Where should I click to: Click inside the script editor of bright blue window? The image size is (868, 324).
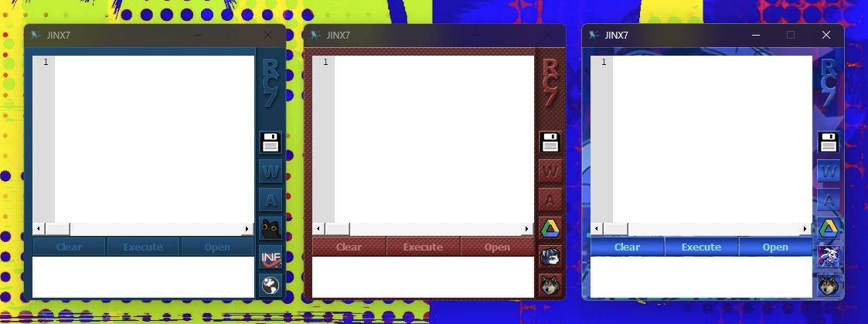pos(713,139)
